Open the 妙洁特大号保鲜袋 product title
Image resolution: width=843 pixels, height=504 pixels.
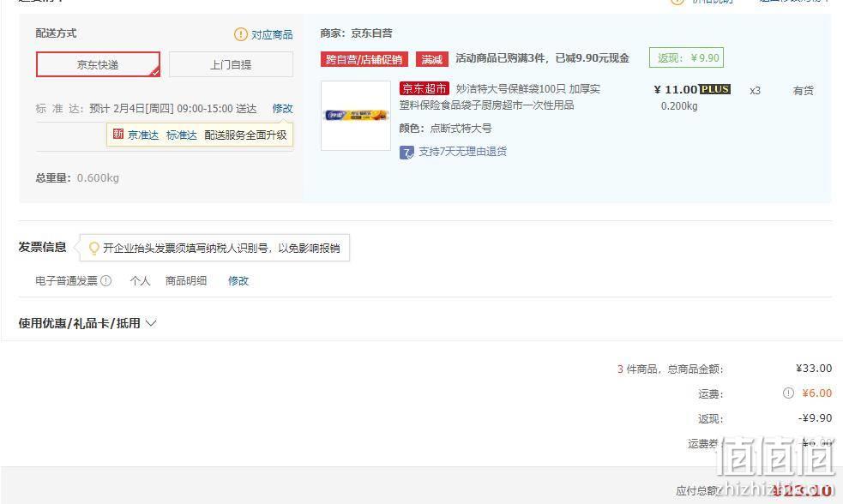(x=500, y=97)
